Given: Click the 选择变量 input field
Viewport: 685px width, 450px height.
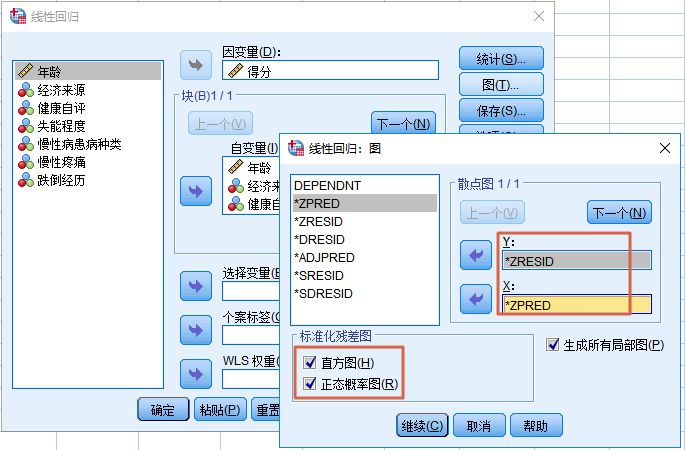Looking at the screenshot, I should point(250,291).
